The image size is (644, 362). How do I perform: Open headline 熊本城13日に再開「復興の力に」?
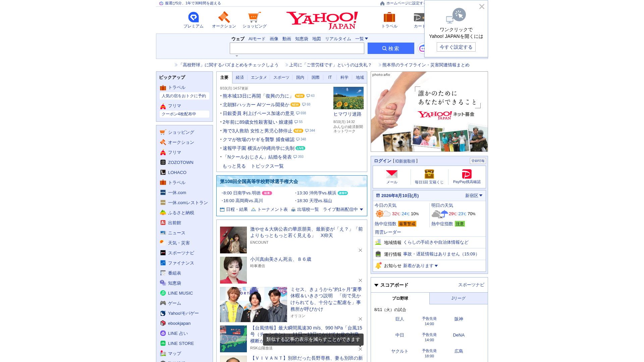coord(258,96)
